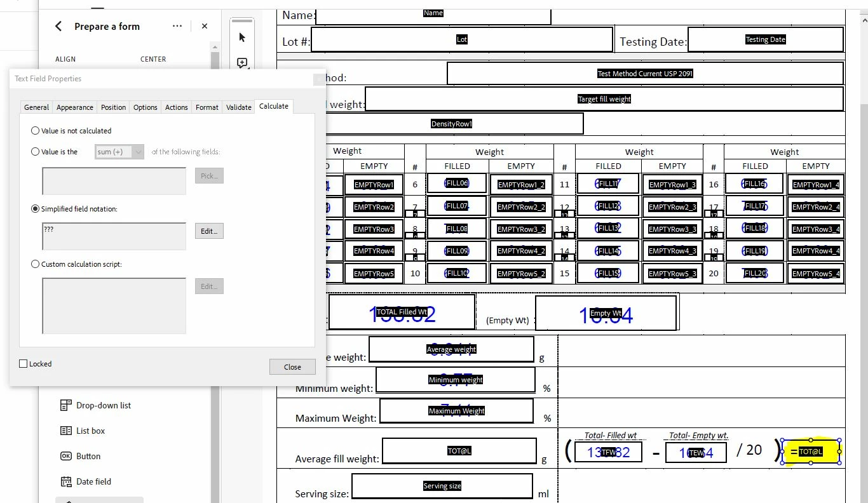Select the Name form field
The height and width of the screenshot is (503, 868).
tap(433, 16)
